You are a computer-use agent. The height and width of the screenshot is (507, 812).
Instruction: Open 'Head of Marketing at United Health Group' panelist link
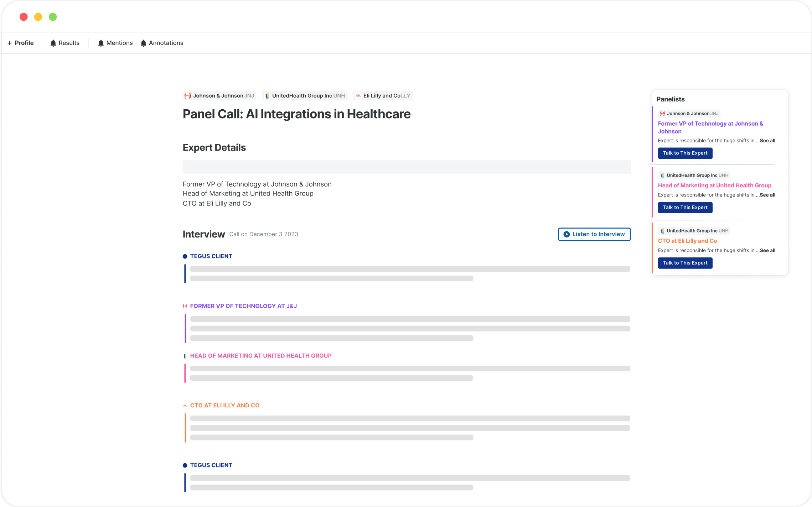click(x=714, y=185)
